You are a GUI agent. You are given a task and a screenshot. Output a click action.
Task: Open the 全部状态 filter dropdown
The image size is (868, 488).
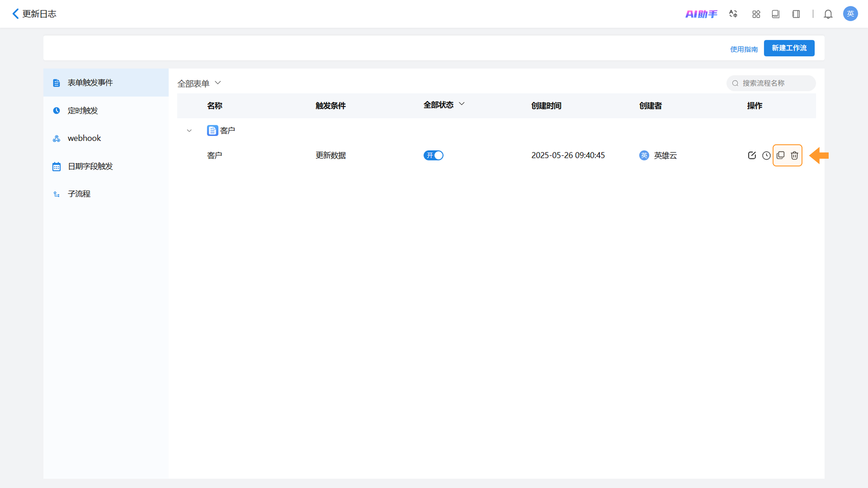pos(444,105)
